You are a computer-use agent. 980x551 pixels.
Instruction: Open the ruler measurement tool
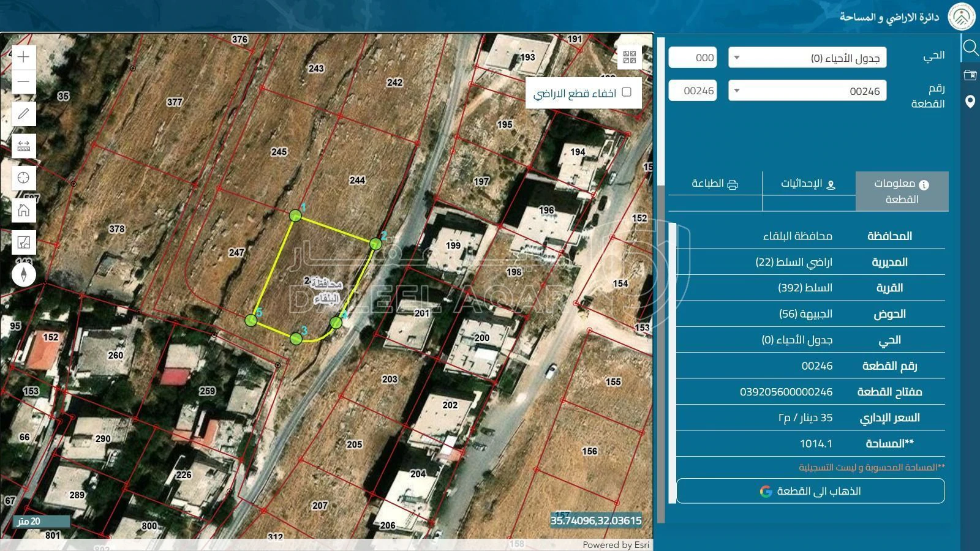23,146
